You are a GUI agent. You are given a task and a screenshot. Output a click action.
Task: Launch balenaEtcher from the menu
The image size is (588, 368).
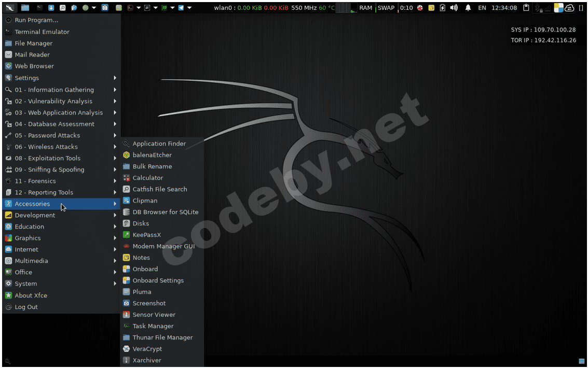[x=152, y=155]
